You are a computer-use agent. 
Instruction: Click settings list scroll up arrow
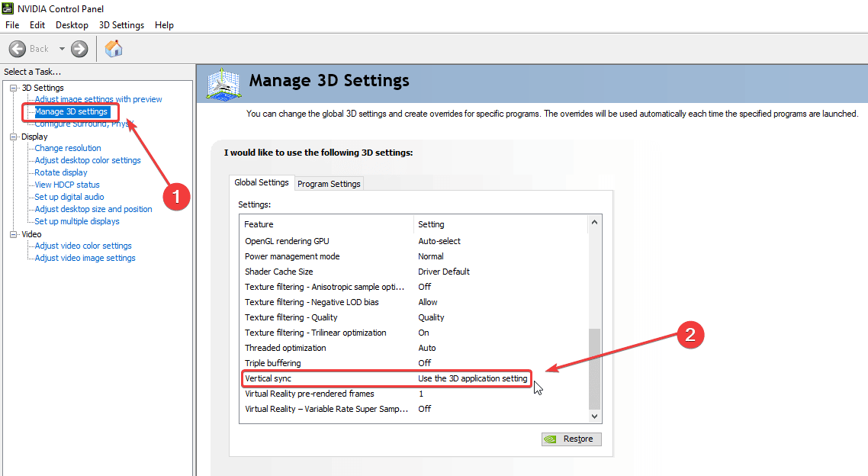[x=594, y=223]
